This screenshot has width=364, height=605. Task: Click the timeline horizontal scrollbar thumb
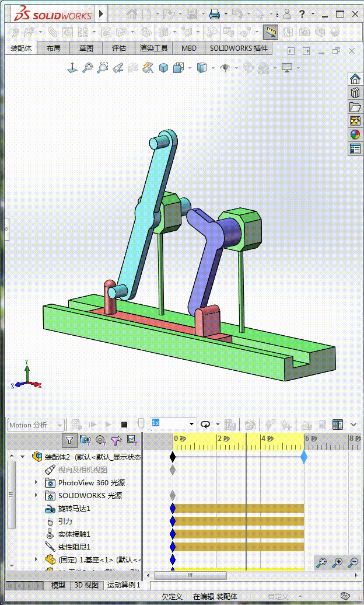[190, 576]
